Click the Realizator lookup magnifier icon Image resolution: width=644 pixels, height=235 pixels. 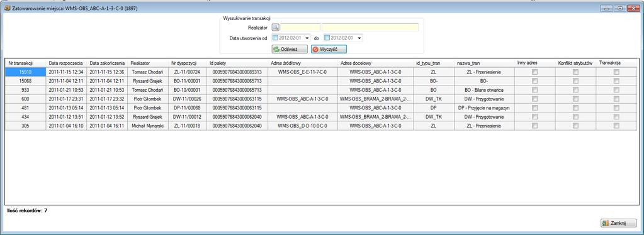(276, 28)
